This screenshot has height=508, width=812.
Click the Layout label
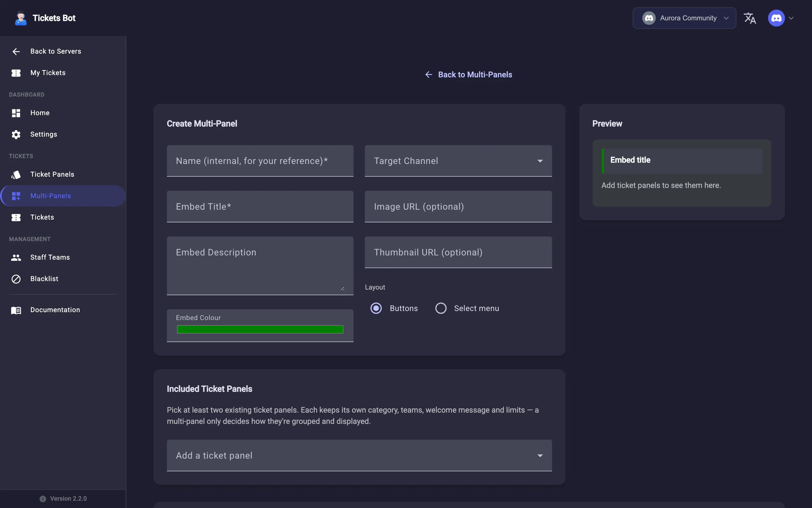(x=375, y=288)
